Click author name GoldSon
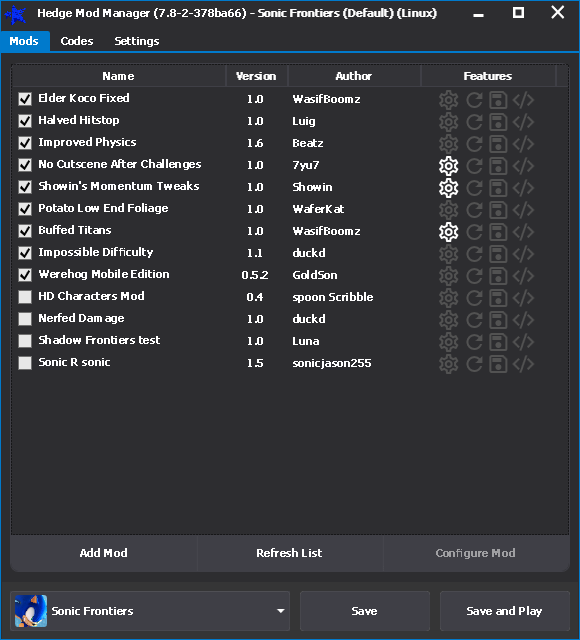The width and height of the screenshot is (580, 640). (315, 275)
